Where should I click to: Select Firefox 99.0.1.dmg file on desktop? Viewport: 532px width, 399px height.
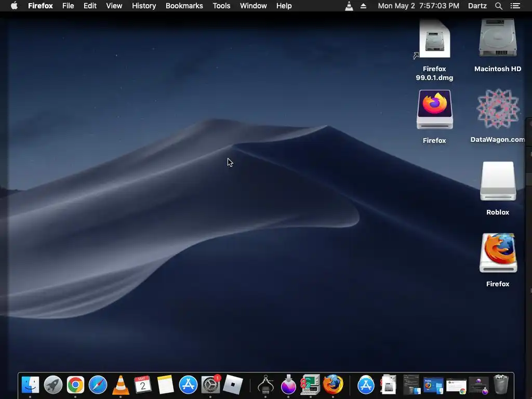tap(434, 49)
